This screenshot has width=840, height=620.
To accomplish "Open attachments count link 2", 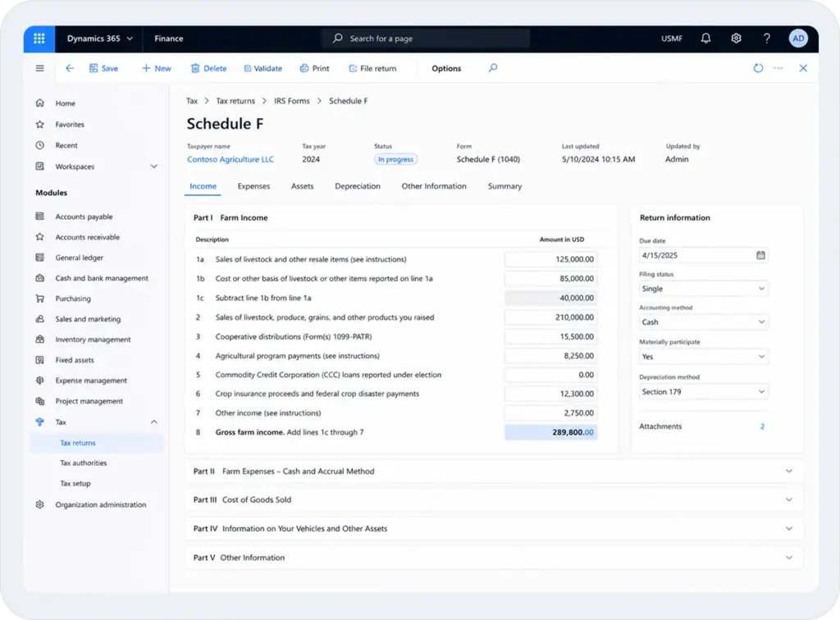I will 762,426.
